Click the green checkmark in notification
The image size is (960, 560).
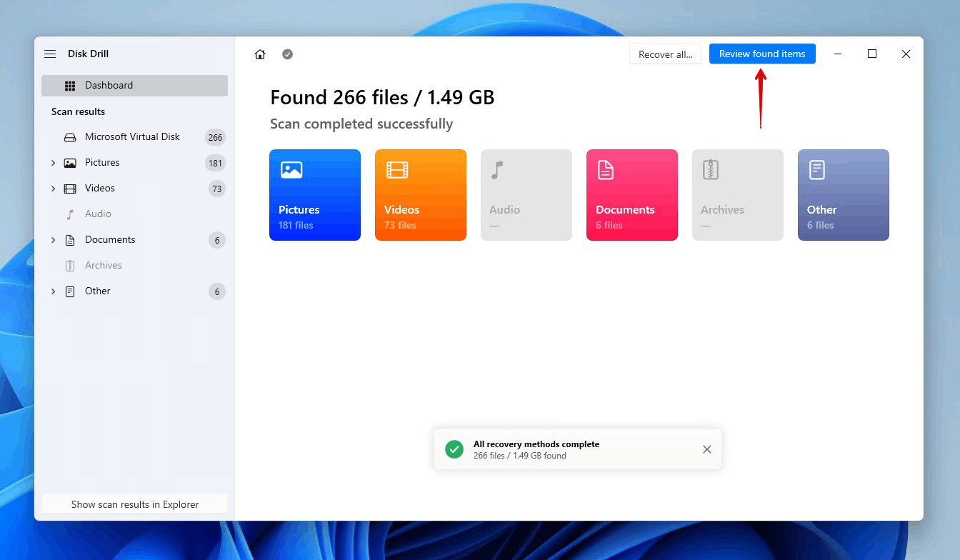(454, 449)
